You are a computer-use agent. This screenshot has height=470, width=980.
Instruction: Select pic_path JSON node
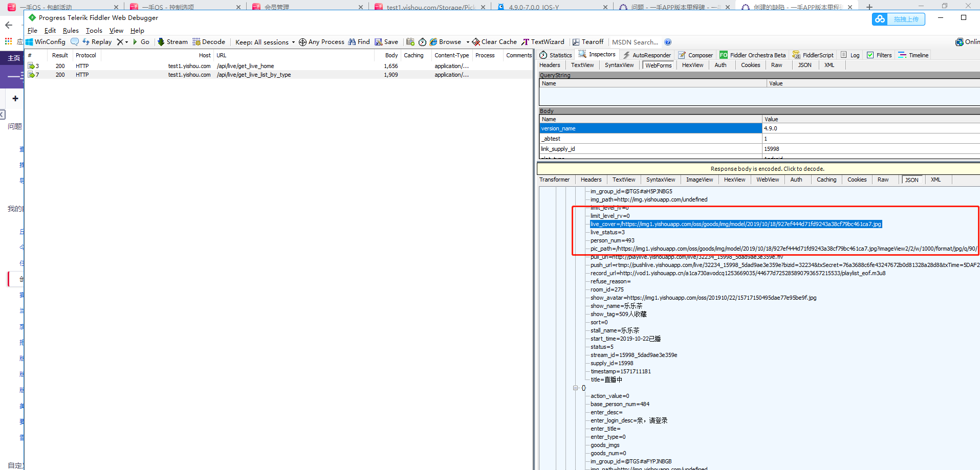pyautogui.click(x=783, y=249)
